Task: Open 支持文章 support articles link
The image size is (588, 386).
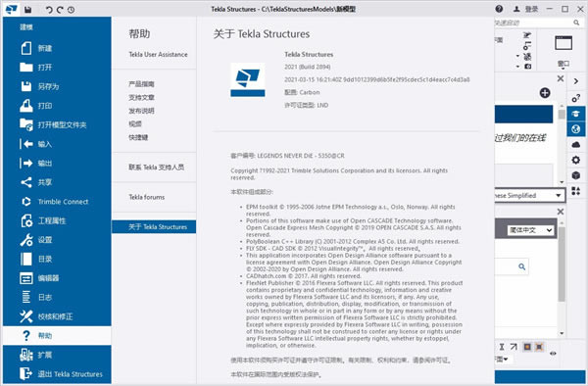Action: [141, 97]
